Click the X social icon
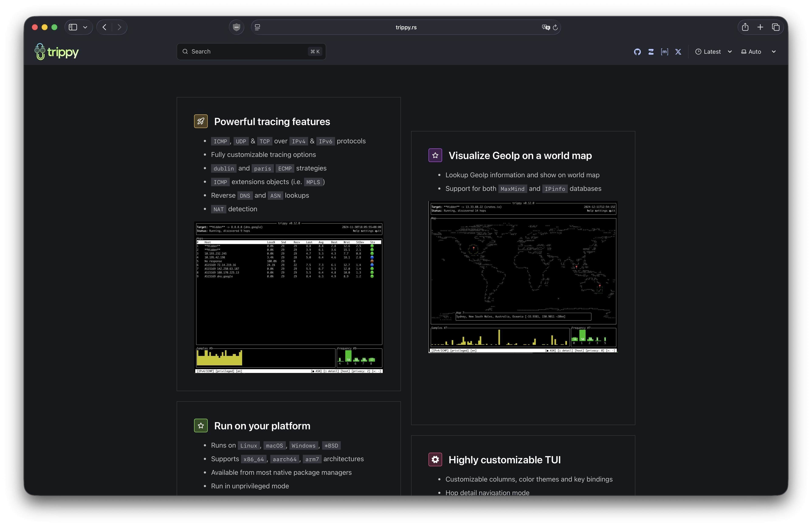 678,52
